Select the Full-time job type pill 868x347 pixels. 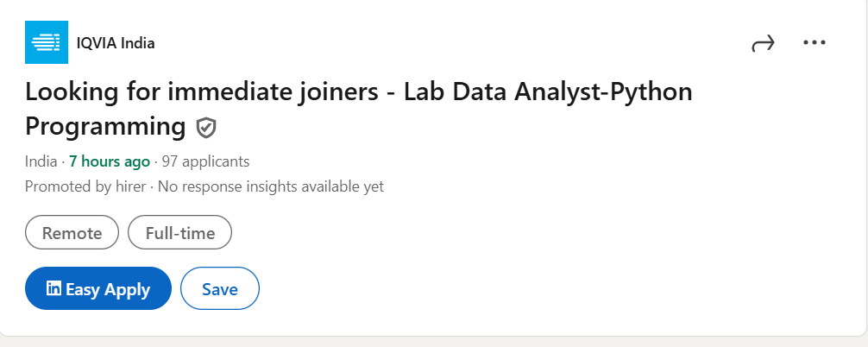[x=179, y=233]
